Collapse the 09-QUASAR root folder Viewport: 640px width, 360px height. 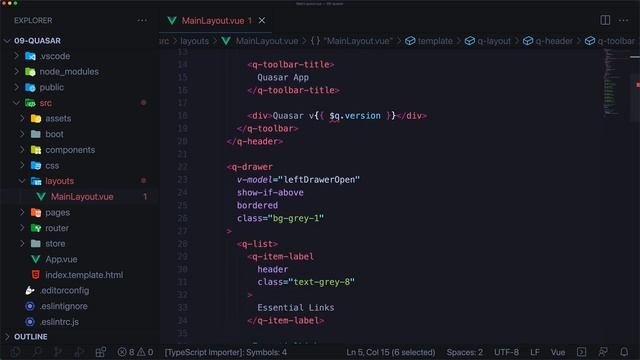pyautogui.click(x=7, y=41)
